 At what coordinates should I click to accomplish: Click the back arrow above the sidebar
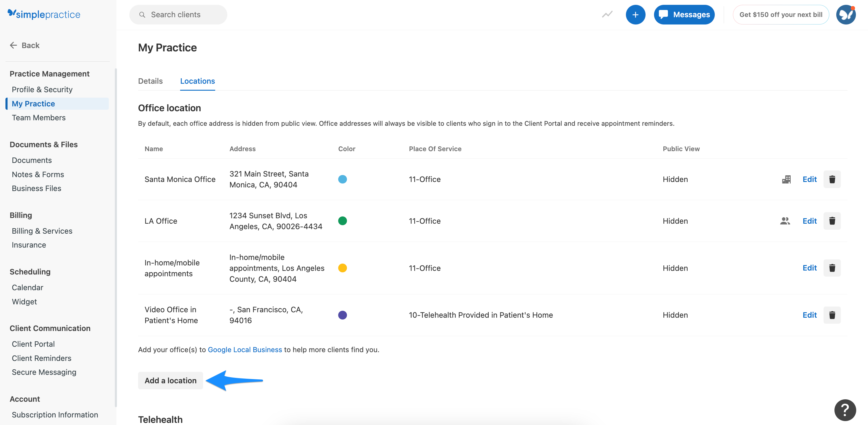pyautogui.click(x=14, y=45)
